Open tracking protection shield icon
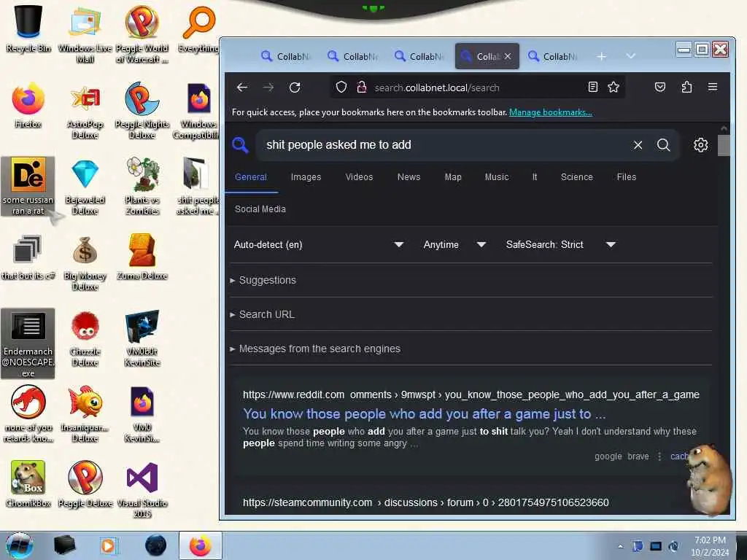Screen dimensions: 747x560 (x=341, y=87)
